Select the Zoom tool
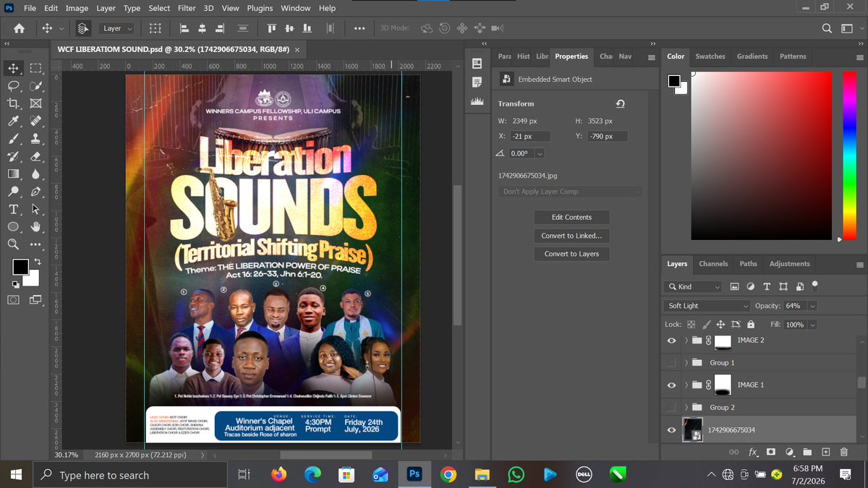The height and width of the screenshot is (488, 868). click(x=13, y=244)
